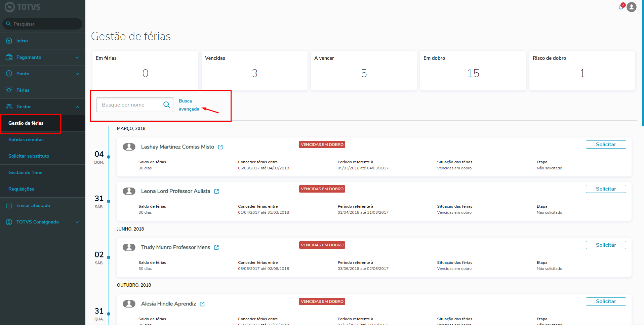Click Alesia Hindle Aprendiz name
644x325 pixels.
coord(168,304)
